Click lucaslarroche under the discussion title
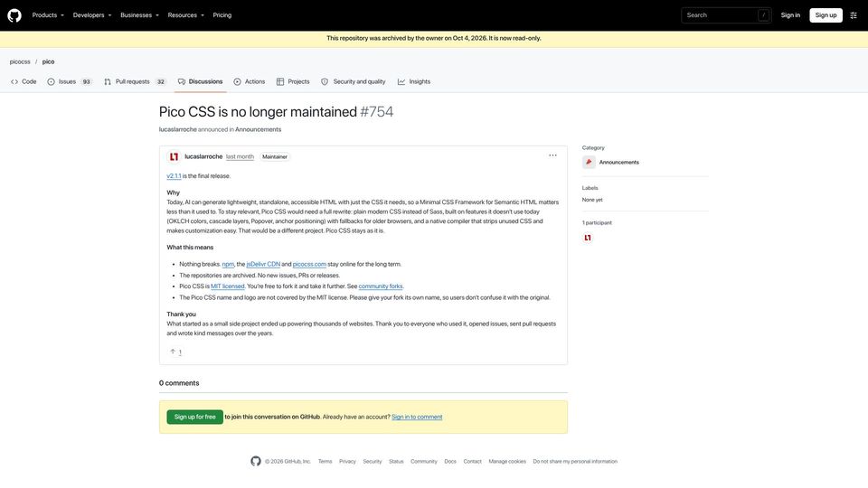 (178, 129)
